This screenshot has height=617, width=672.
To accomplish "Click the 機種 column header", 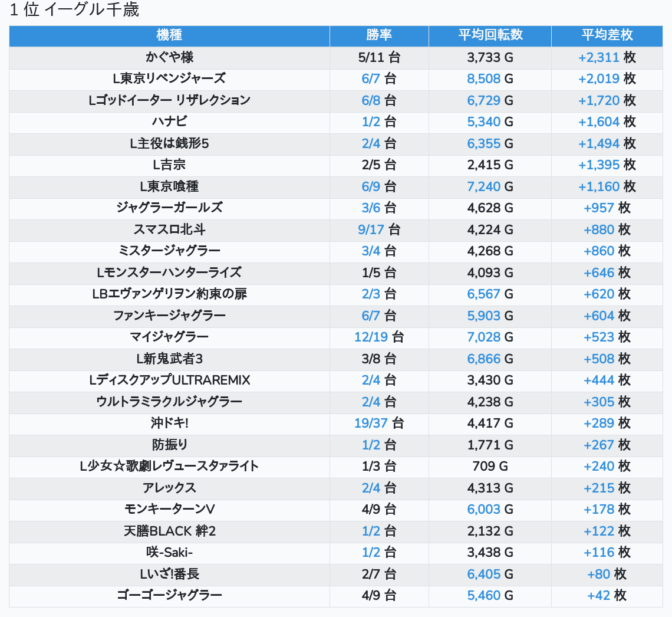I will [x=169, y=35].
